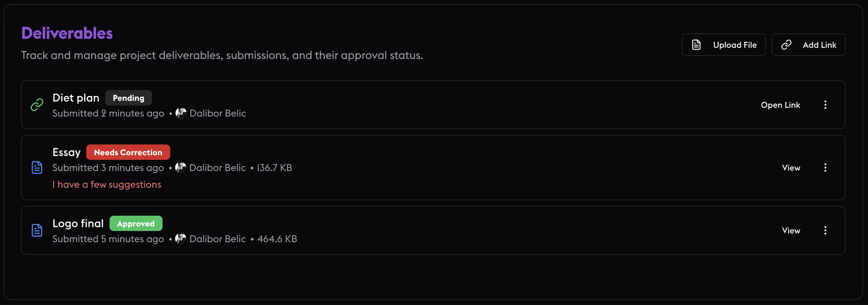The height and width of the screenshot is (305, 868).
Task: Expand the more options menu for Logo final
Action: [825, 230]
